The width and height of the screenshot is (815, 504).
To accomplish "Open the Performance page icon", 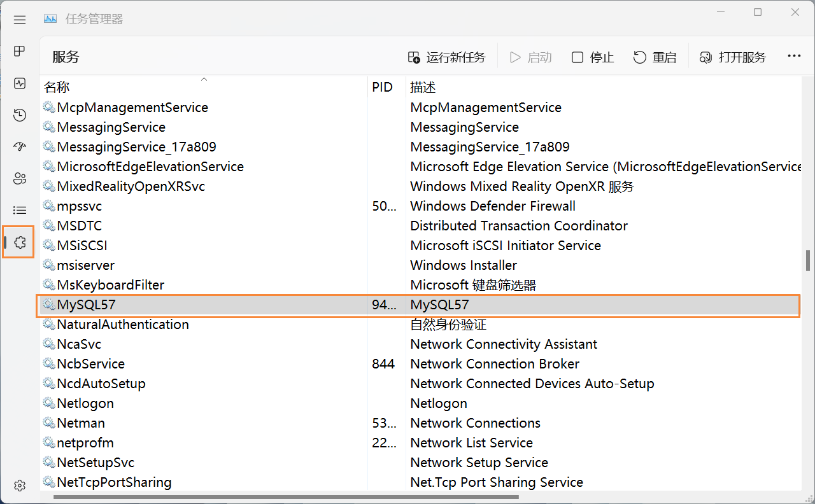I will coord(19,83).
